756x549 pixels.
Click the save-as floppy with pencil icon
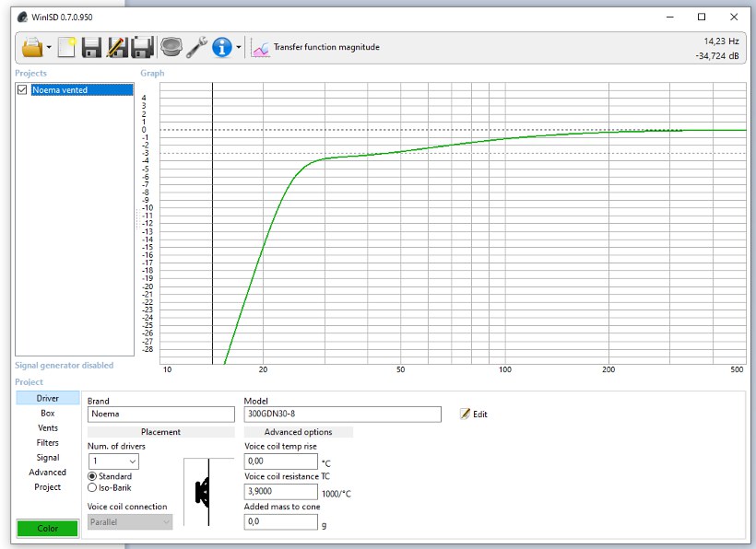[116, 47]
